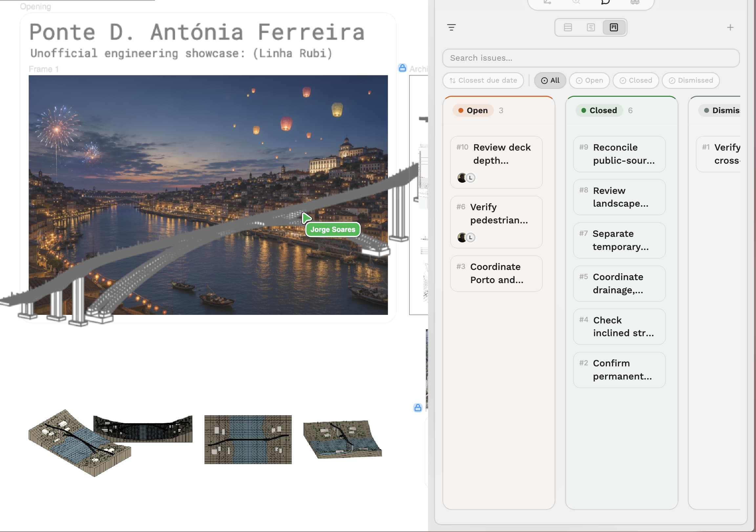The width and height of the screenshot is (756, 532).
Task: Click the L avatar on issue #6
Action: (x=471, y=237)
